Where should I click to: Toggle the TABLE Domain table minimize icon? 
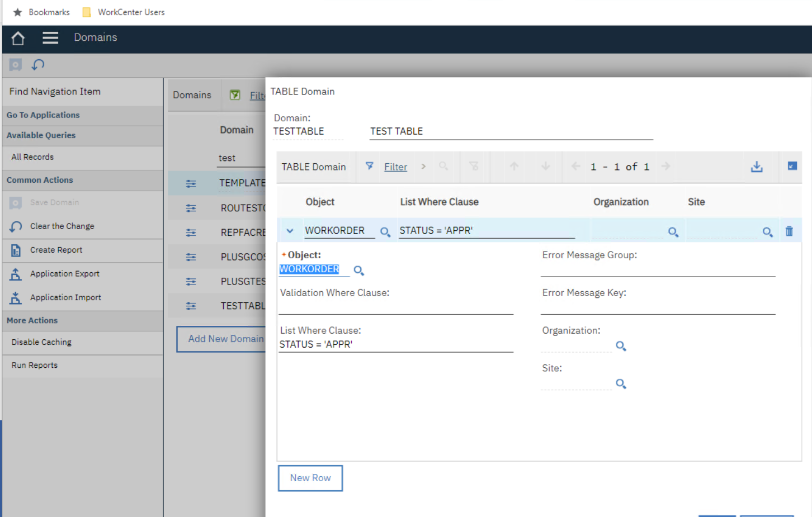point(792,166)
